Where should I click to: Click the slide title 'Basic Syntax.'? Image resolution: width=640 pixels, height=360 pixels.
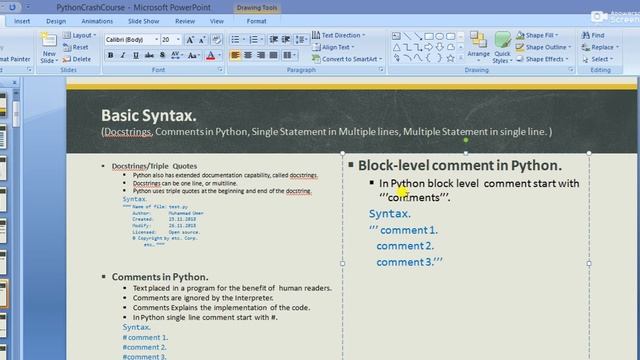point(149,116)
